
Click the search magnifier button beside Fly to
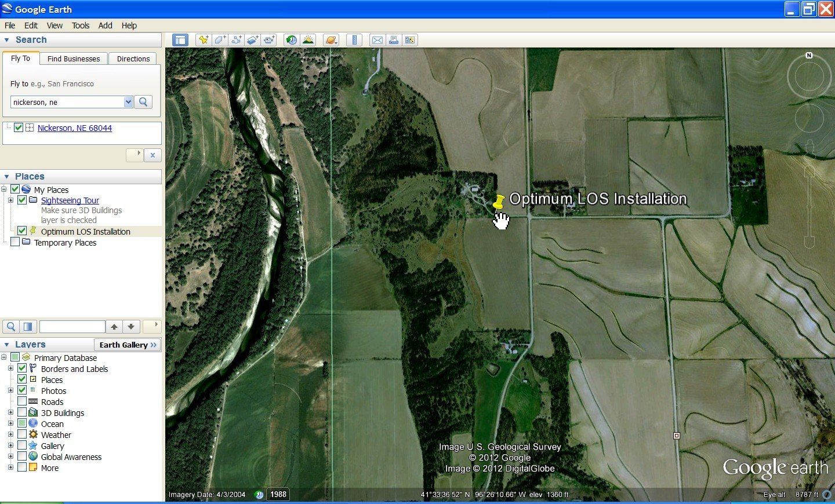(x=143, y=102)
